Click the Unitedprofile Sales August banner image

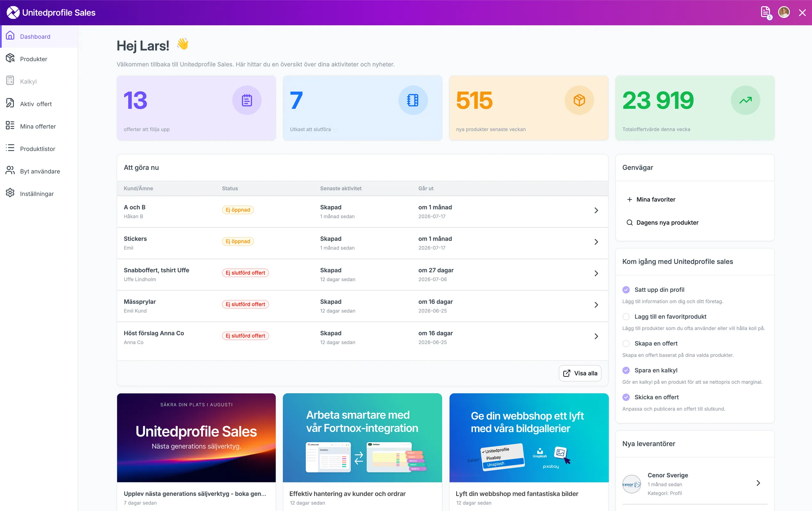tap(196, 438)
